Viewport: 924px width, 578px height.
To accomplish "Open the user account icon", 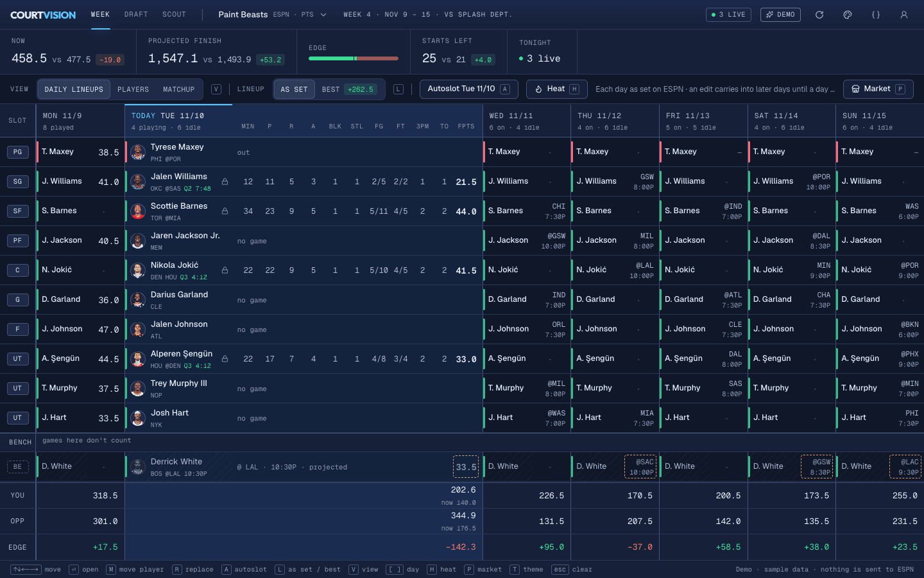I will (904, 15).
